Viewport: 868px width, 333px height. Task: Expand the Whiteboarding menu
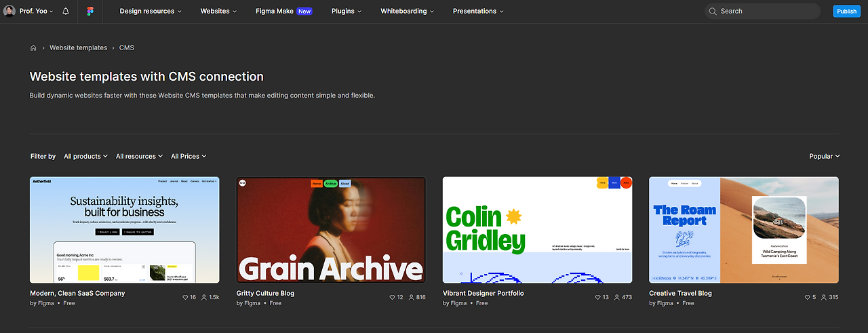click(x=408, y=12)
